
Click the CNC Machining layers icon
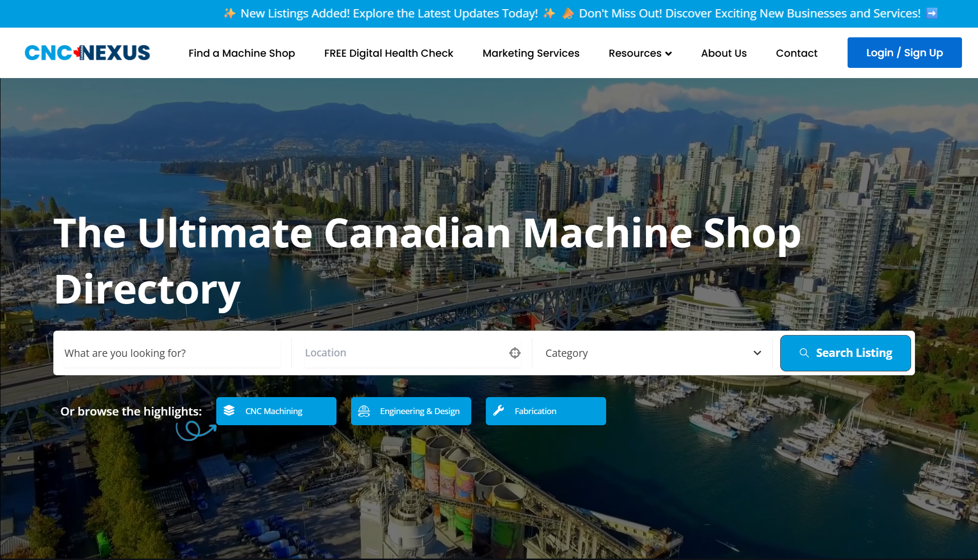coord(229,411)
